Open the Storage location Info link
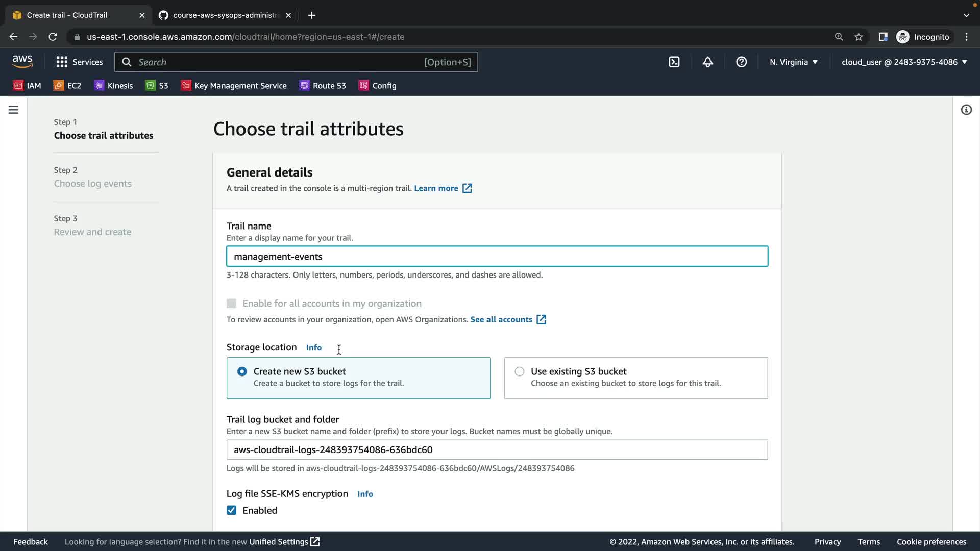Screen dimensions: 980x551 click(x=313, y=347)
